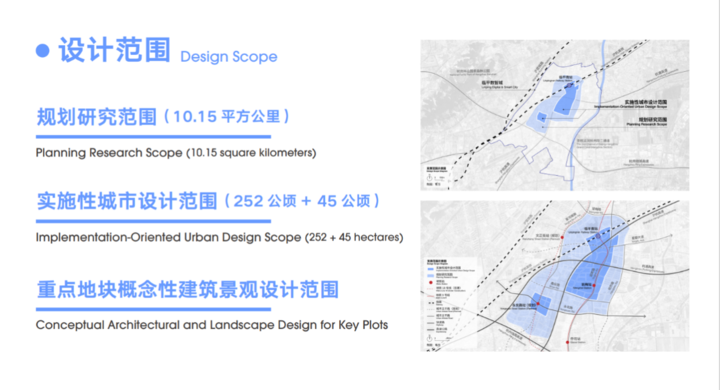Click 'Conceptual Architectural and Landscape Design for Key Plots' text

(x=212, y=325)
